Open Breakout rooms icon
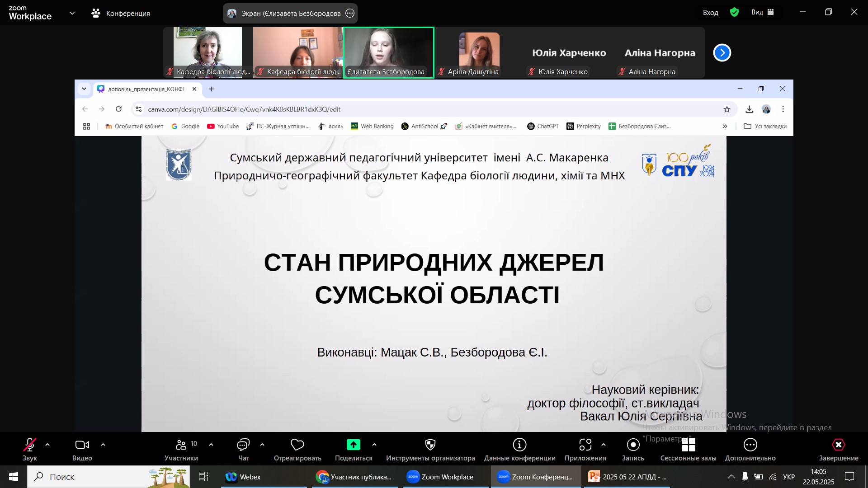868x488 pixels. click(x=688, y=446)
